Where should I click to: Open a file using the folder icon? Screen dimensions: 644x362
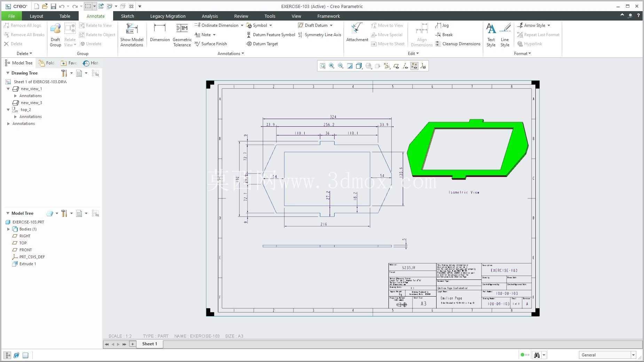[45, 6]
